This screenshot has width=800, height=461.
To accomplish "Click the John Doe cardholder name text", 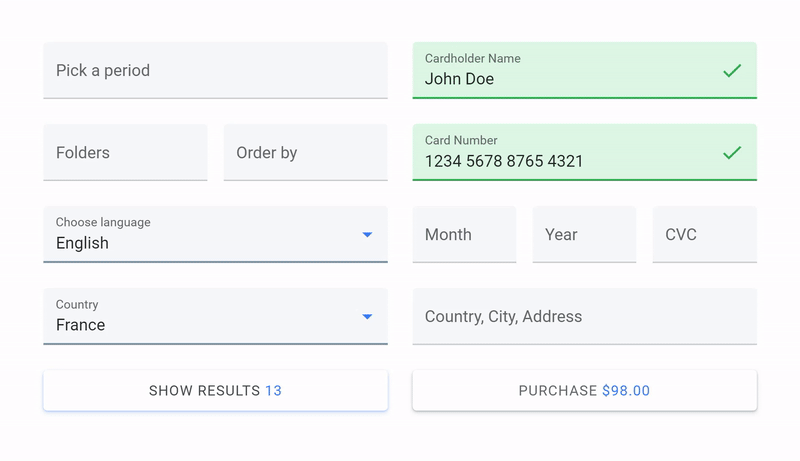I will coord(459,79).
